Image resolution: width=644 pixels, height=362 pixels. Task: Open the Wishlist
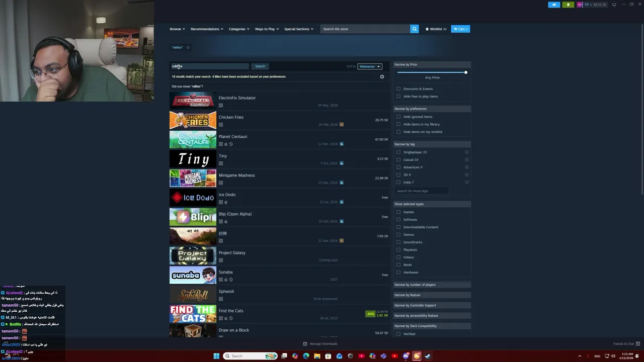click(x=436, y=29)
